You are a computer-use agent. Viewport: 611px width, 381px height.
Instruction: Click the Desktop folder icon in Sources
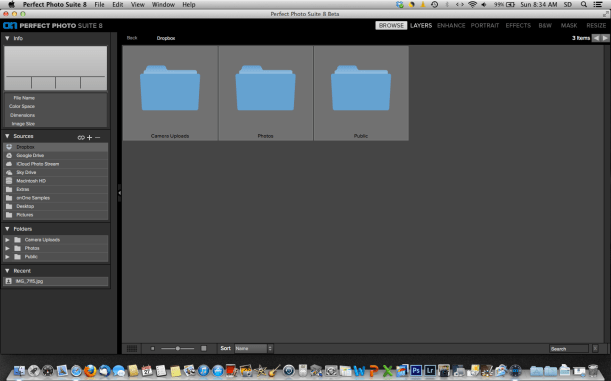click(x=9, y=206)
